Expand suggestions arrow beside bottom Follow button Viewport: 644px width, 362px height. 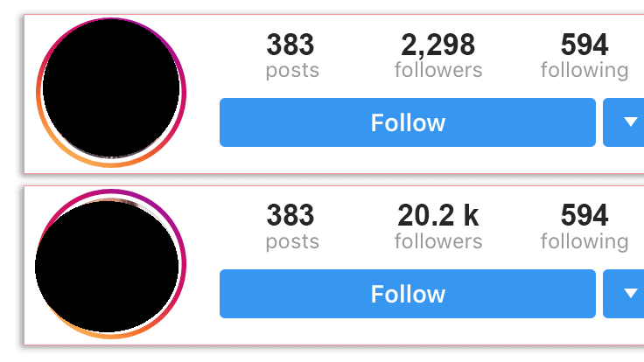(x=624, y=294)
